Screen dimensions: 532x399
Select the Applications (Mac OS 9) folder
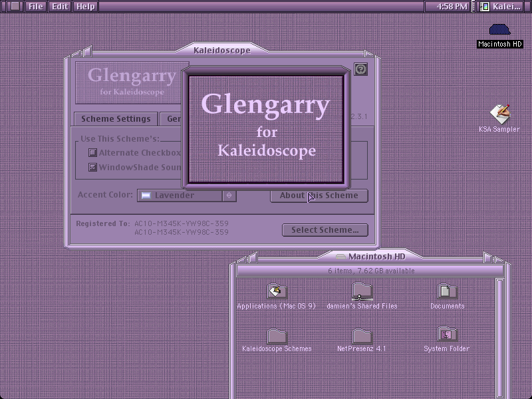point(277,291)
